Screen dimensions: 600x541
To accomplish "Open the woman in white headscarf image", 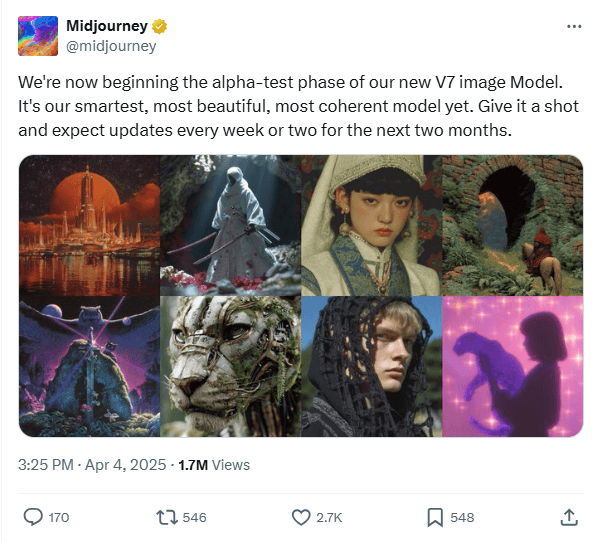I will pos(371,225).
